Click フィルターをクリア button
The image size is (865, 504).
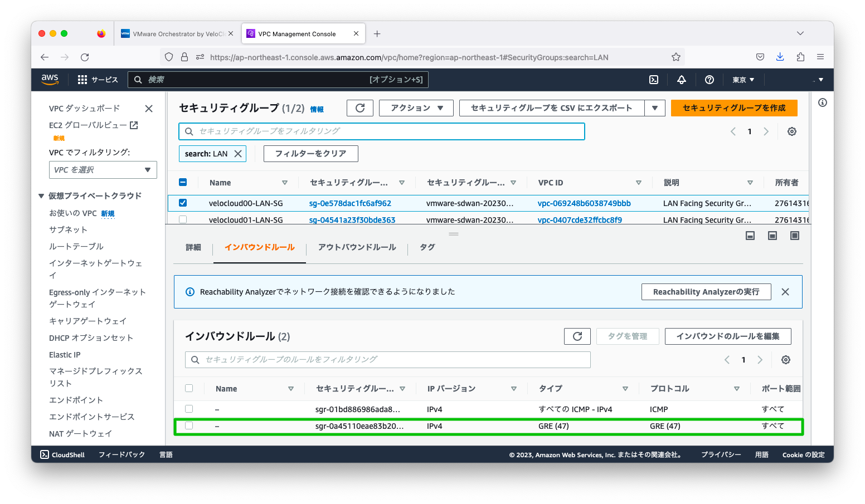tap(311, 154)
